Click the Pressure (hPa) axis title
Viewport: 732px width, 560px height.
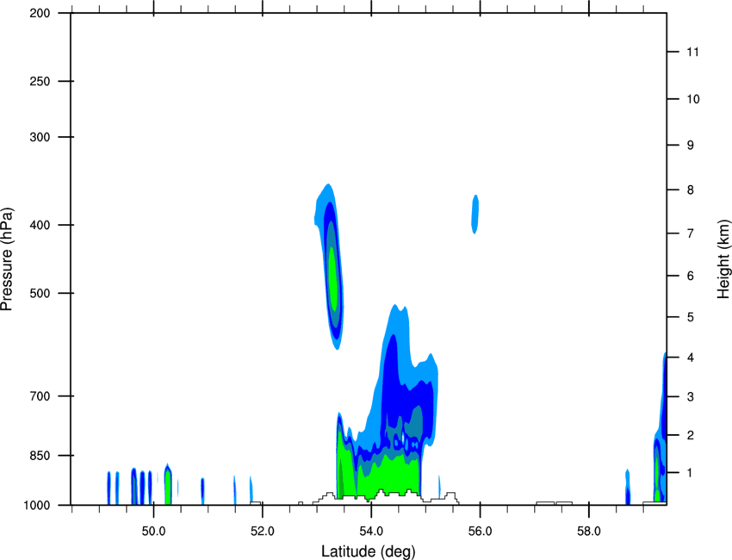7,259
